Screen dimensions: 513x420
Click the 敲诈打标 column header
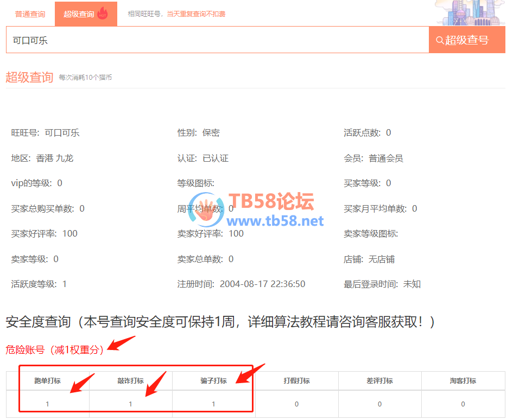130,381
